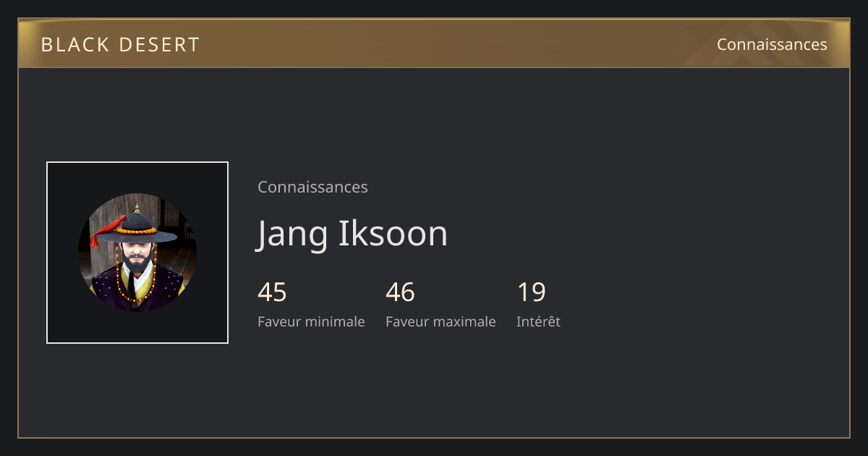This screenshot has height=456, width=868.
Task: Click the character's black wide-brimmed hat
Action: coord(137,226)
